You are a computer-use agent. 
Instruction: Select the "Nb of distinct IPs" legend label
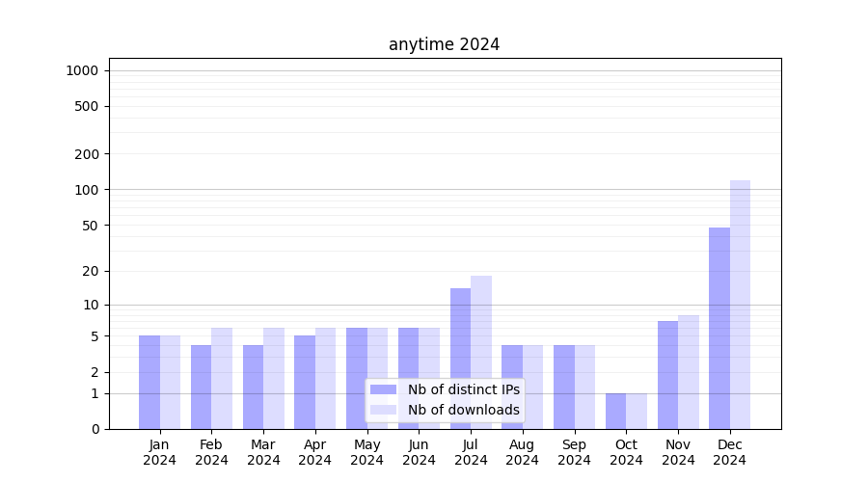point(463,389)
